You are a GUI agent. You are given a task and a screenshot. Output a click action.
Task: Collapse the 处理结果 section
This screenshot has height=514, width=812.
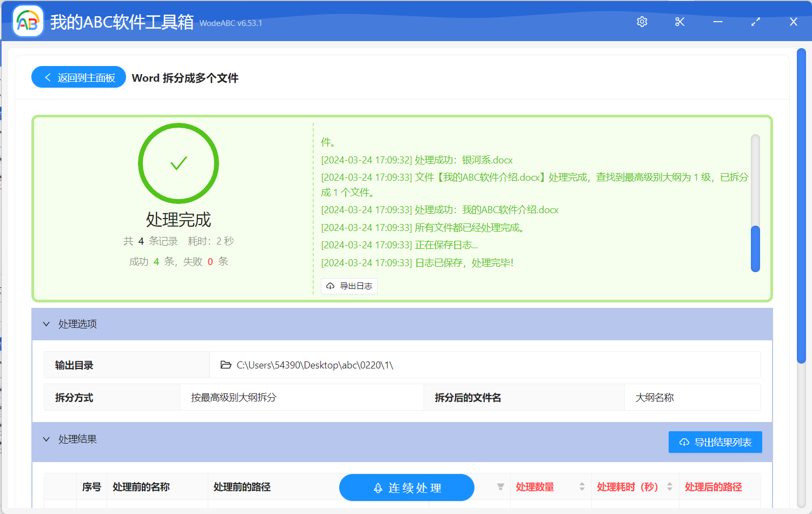pos(47,439)
